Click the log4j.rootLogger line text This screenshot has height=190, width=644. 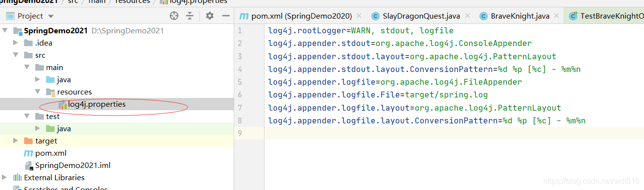click(x=360, y=30)
